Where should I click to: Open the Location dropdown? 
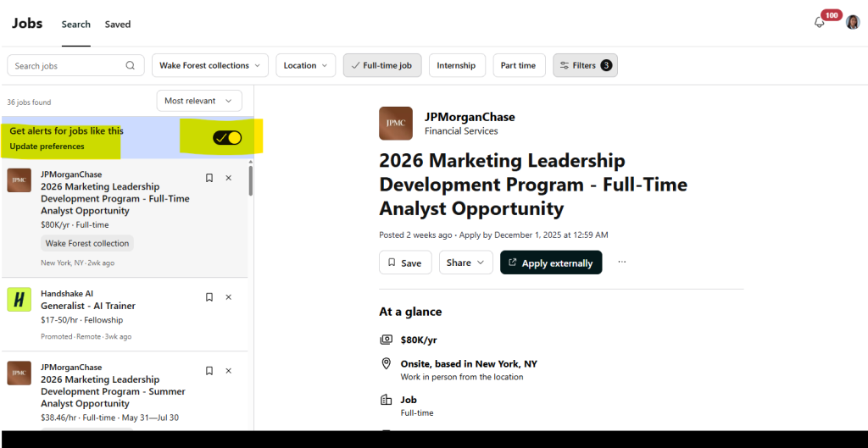point(305,66)
